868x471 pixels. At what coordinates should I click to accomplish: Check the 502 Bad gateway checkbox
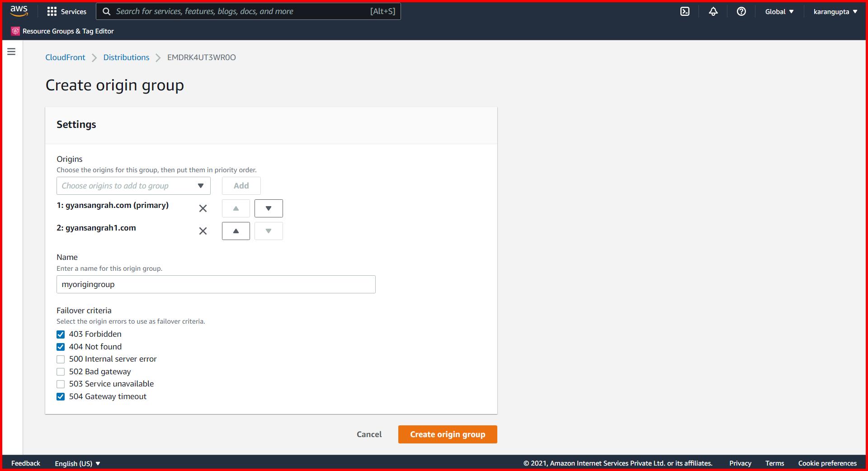point(61,372)
